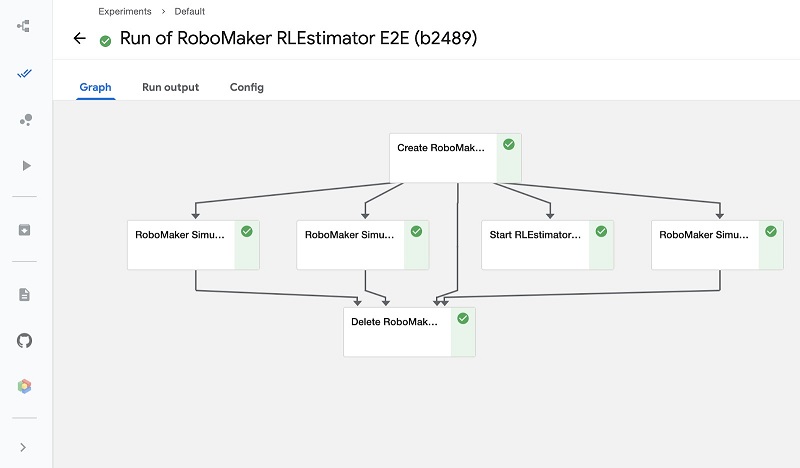Open Archive box icon in sidebar
Viewport: 800px width, 468px height.
point(24,230)
